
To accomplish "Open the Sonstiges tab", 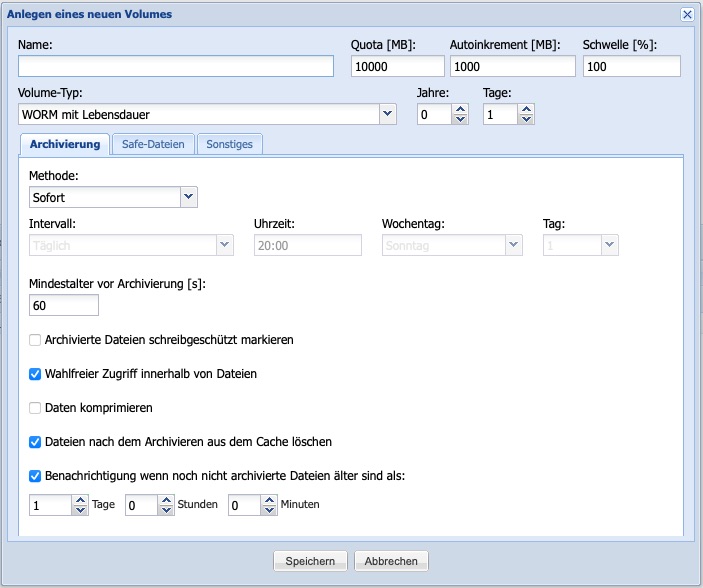I will click(x=229, y=144).
